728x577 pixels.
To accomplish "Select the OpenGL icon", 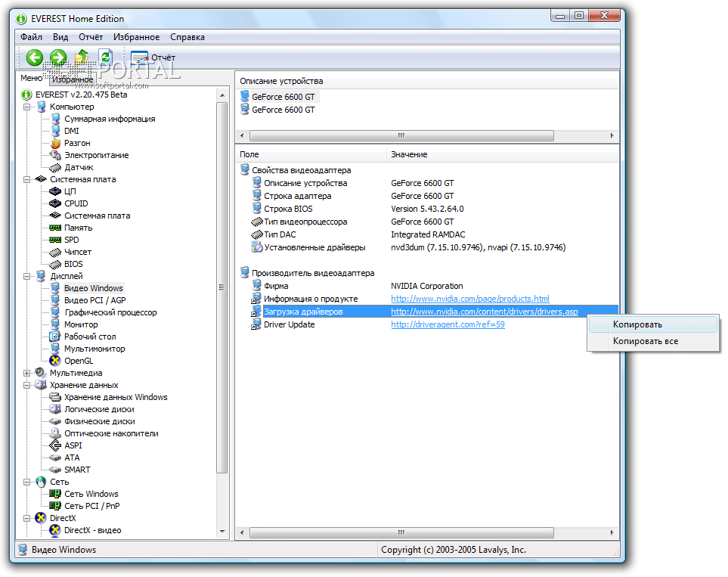I will (55, 361).
